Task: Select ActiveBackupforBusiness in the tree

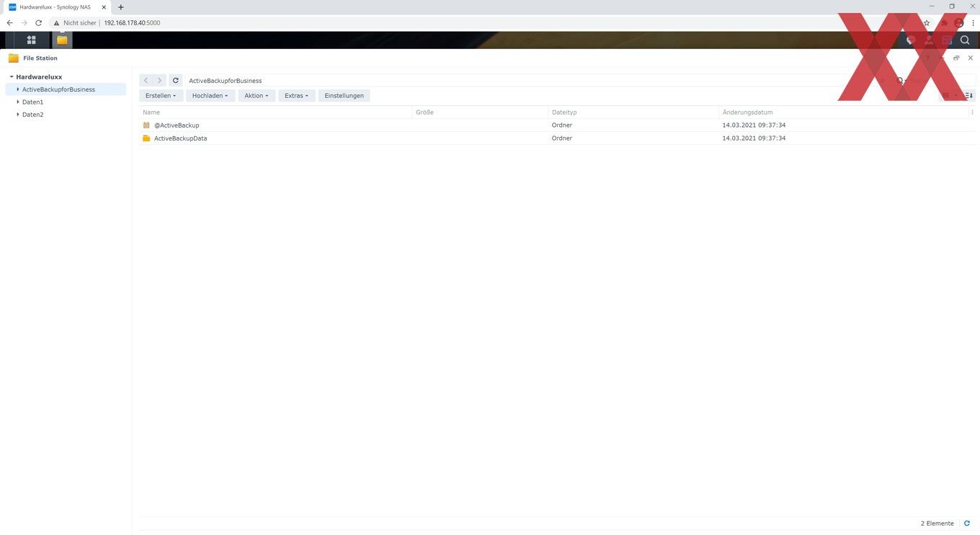Action: point(58,89)
